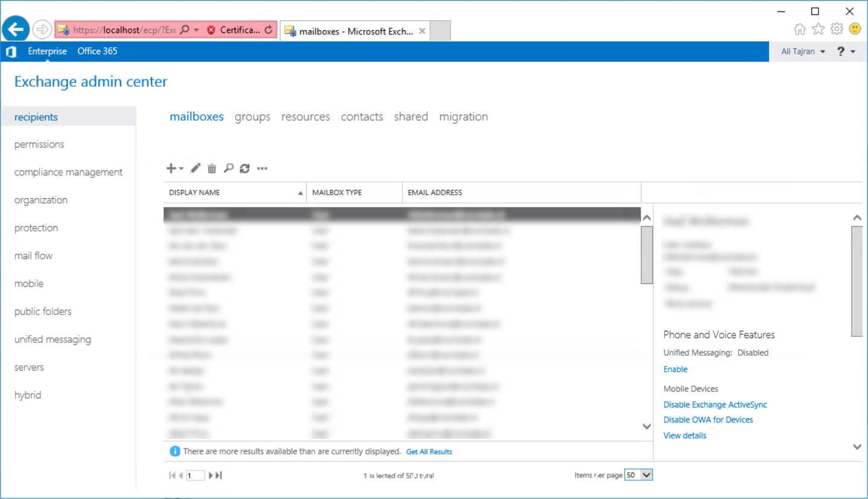Go to previous page arrow
Viewport: 868px width, 499px height.
click(181, 475)
